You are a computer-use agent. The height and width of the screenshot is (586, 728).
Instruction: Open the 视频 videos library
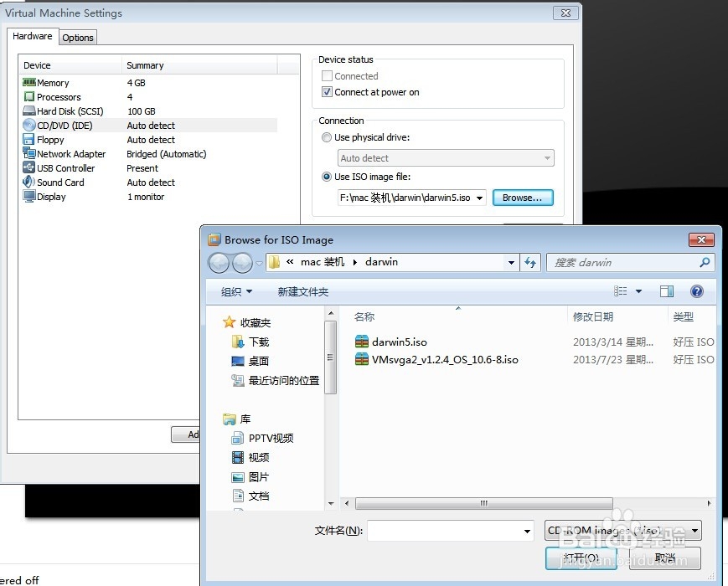coord(250,457)
